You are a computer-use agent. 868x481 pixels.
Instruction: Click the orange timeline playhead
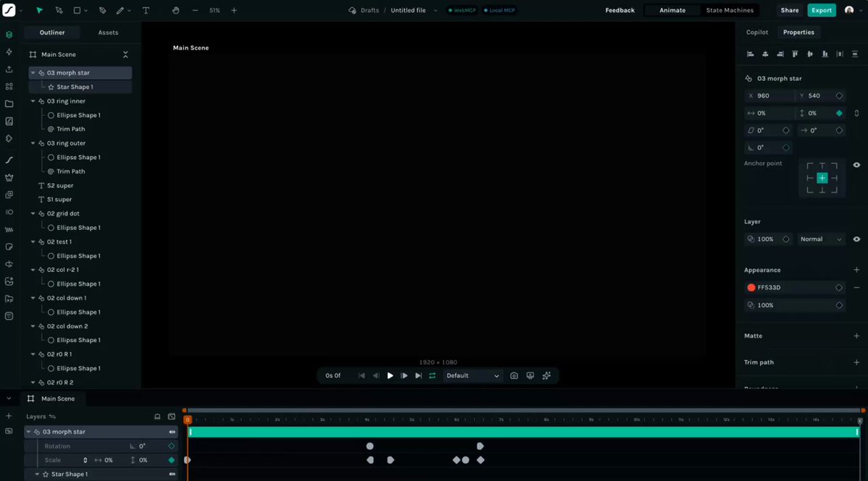(187, 420)
